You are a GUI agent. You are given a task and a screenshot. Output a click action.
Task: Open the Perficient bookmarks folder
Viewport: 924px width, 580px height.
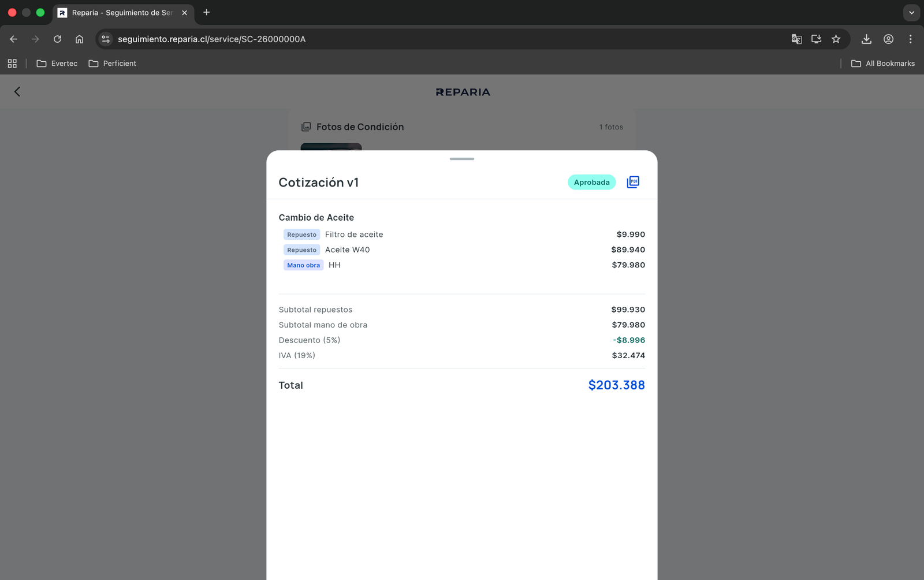(112, 64)
